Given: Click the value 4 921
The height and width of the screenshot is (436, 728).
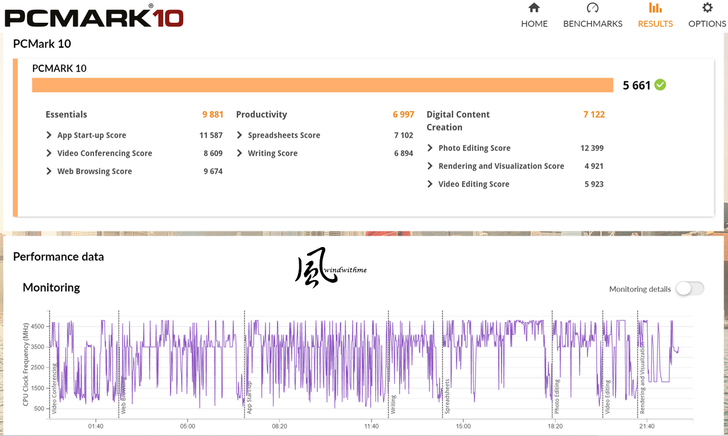Looking at the screenshot, I should 594,166.
